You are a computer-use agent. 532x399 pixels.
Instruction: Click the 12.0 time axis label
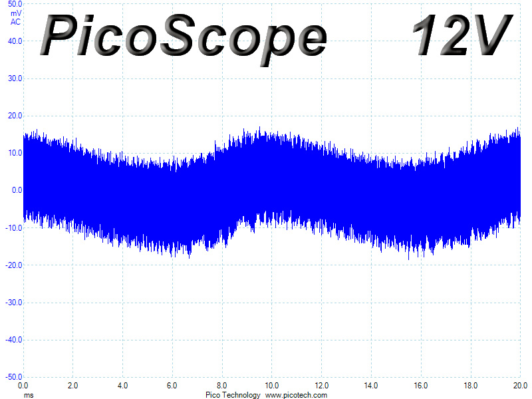pyautogui.click(x=321, y=386)
